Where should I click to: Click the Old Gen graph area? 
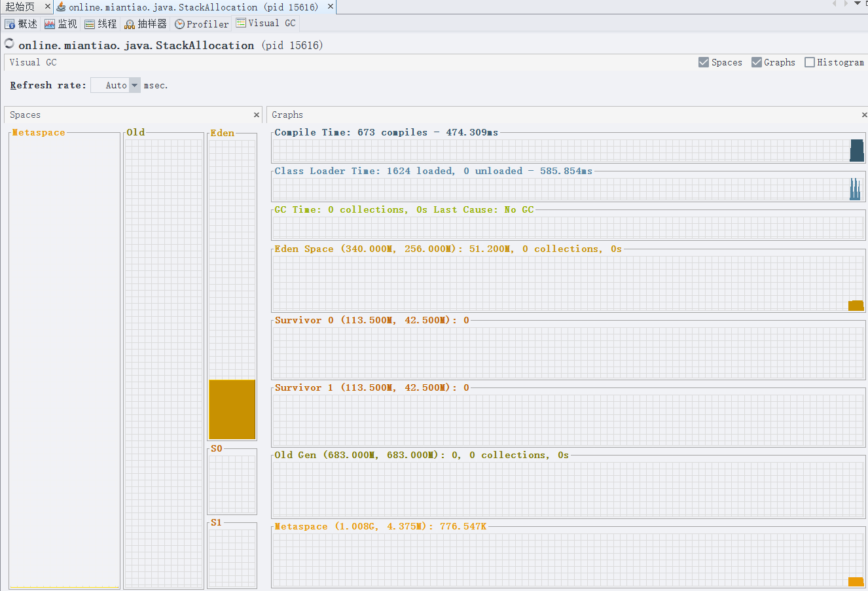(568, 490)
